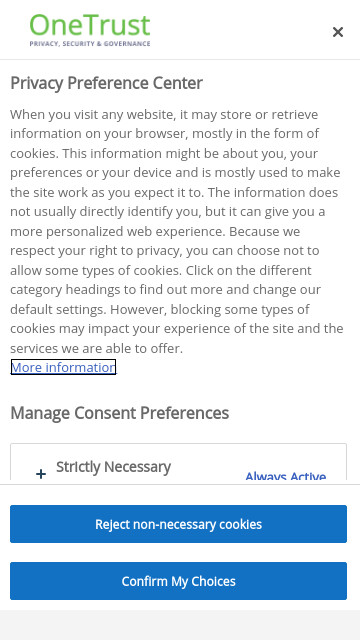
Task: Close the Privacy Preference Center with X icon
Action: click(x=338, y=32)
